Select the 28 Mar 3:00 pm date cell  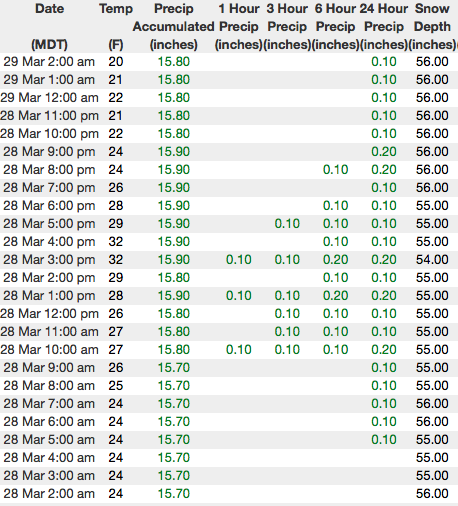49,260
